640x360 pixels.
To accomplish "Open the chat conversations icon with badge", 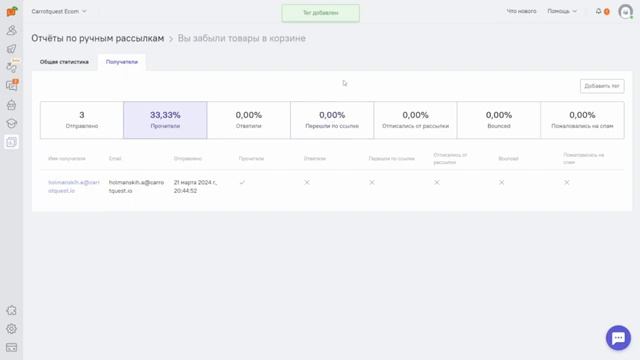I will coord(11,85).
